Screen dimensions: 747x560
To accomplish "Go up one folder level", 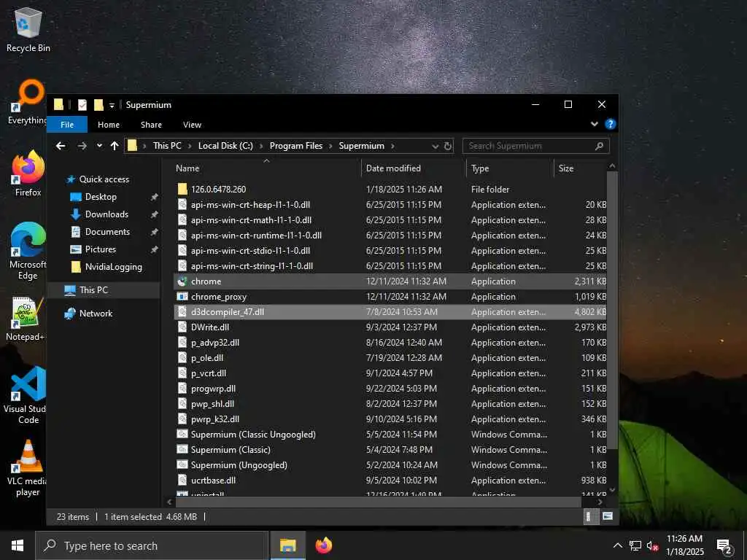I will [x=115, y=146].
